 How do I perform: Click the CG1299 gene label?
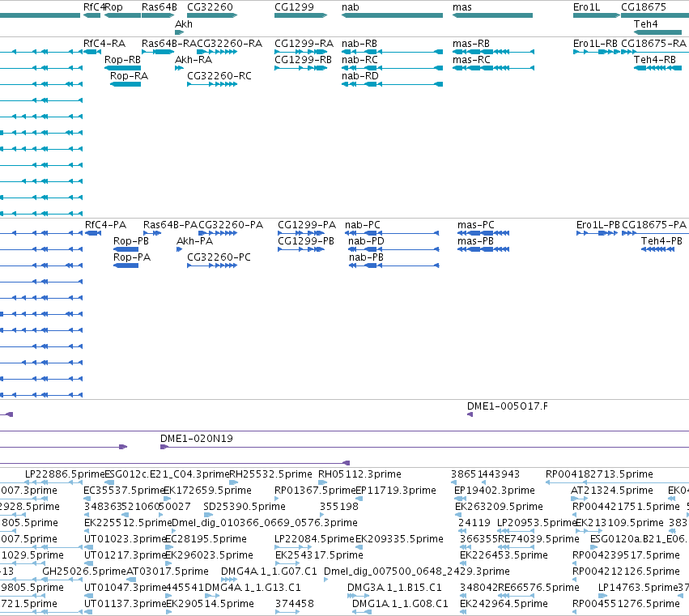pos(294,7)
